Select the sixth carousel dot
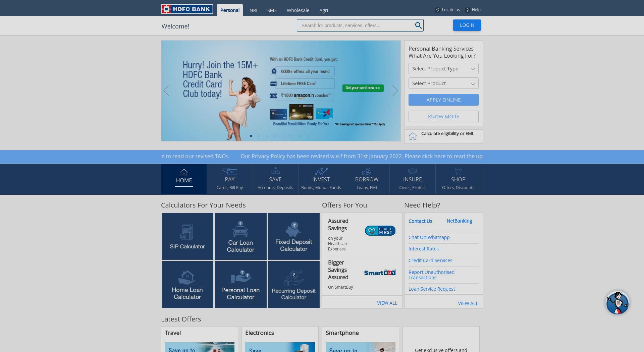Viewport: 644px width, 352px height. pyautogui.click(x=291, y=136)
